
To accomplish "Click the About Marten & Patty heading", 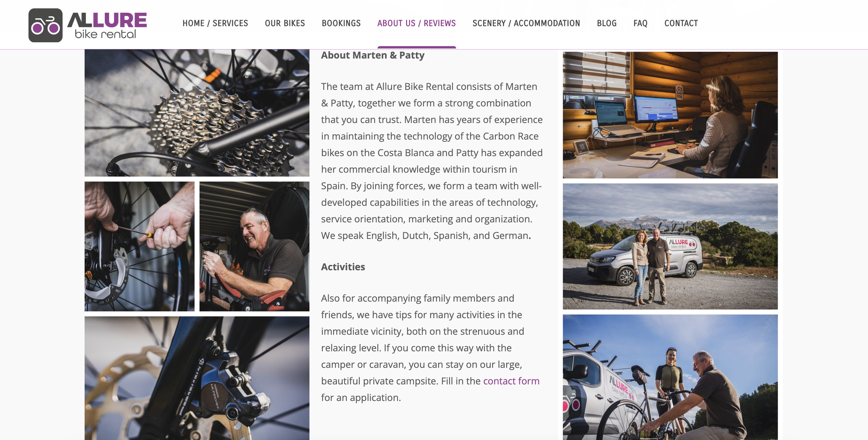I will pos(373,55).
